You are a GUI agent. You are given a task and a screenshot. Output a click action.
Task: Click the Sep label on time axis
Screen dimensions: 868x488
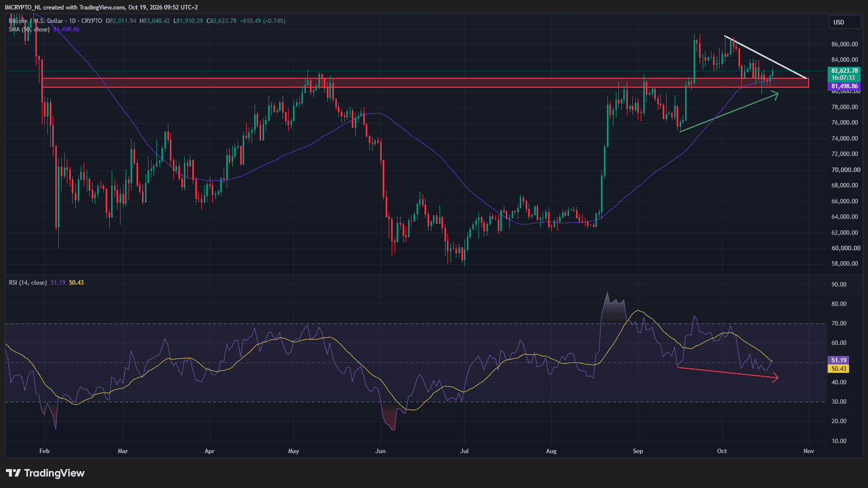pyautogui.click(x=638, y=451)
